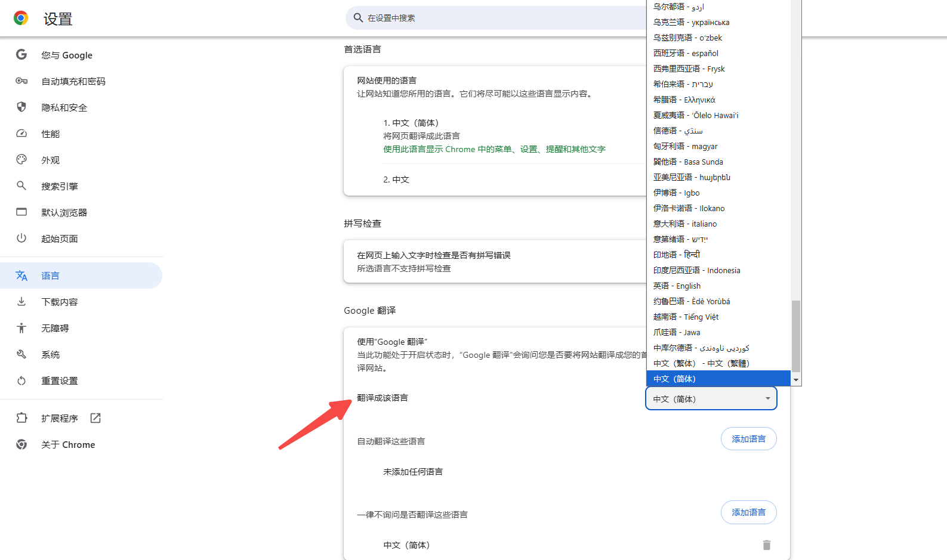This screenshot has height=560, width=947.
Task: Select 伊博语 - Igbo option
Action: pyautogui.click(x=718, y=193)
